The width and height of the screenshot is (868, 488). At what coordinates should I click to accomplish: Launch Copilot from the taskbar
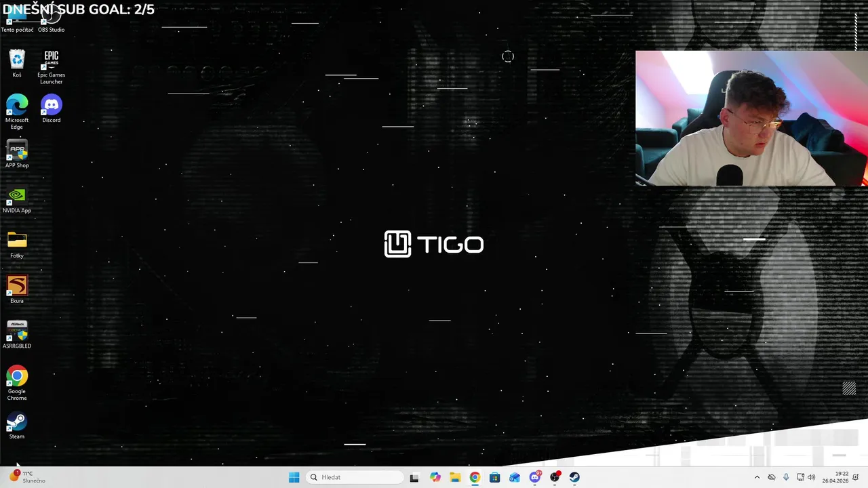tap(435, 477)
